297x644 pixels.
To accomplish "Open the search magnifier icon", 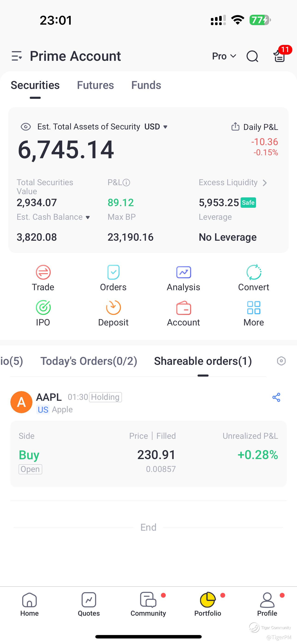I will tap(252, 56).
